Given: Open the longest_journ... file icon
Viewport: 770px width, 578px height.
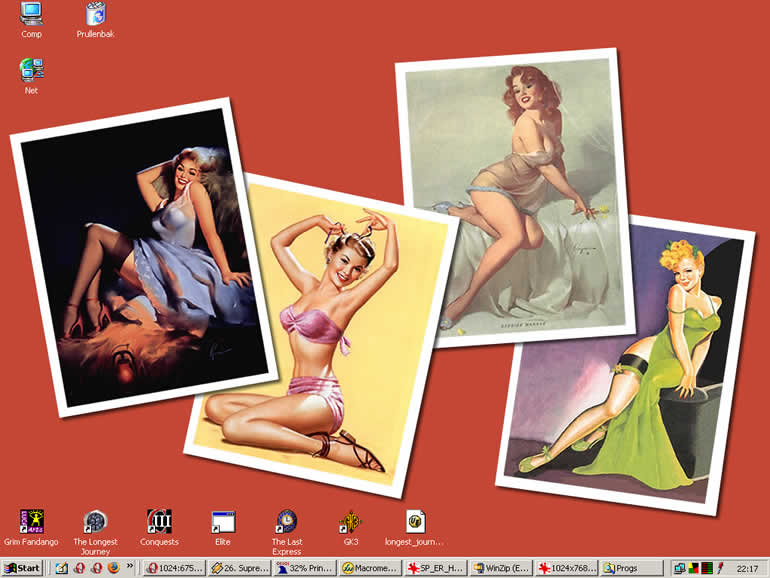Looking at the screenshot, I should pyautogui.click(x=414, y=521).
